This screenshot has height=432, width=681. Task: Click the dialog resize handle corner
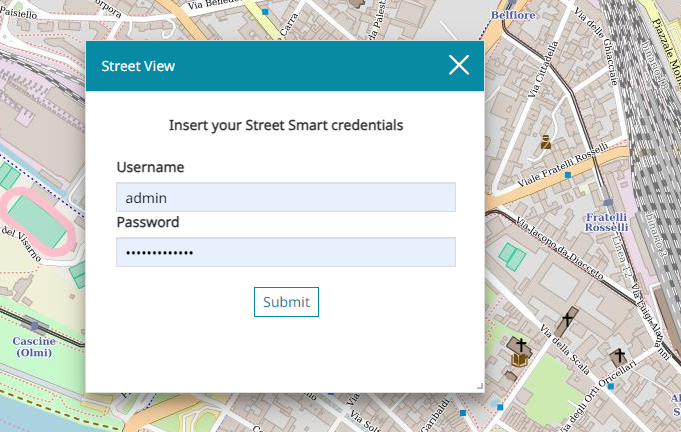479,386
